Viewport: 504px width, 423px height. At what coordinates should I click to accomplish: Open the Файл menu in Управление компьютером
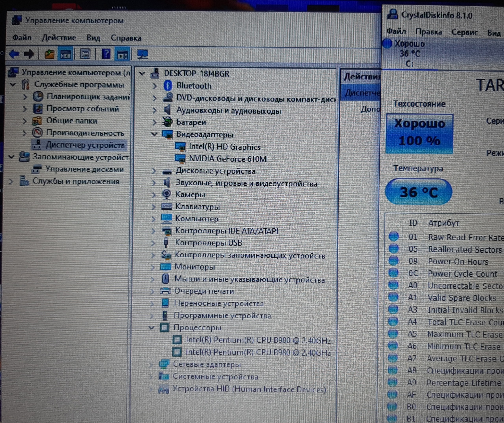click(22, 37)
